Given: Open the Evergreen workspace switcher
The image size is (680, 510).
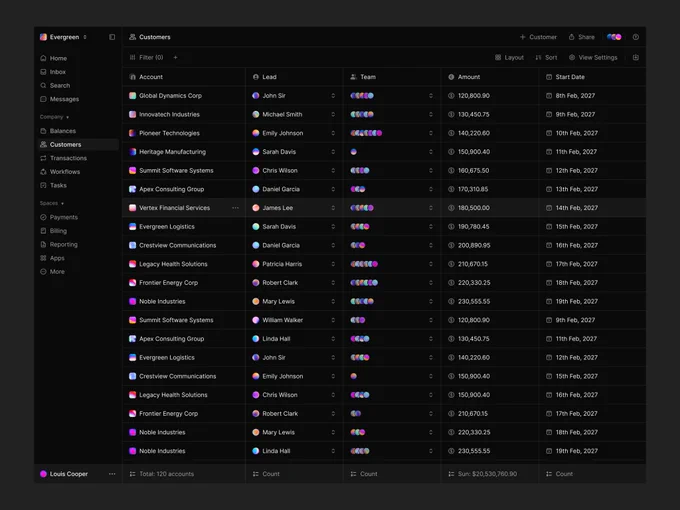Looking at the screenshot, I should coord(63,37).
